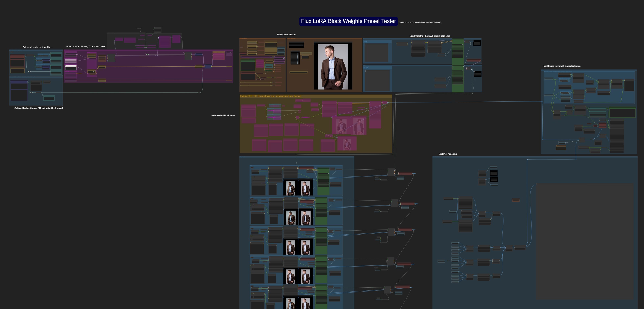Image resolution: width=644 pixels, height=309 pixels.
Task: Click the Sanity Control Lora All_blocks heading
Action: (429, 36)
